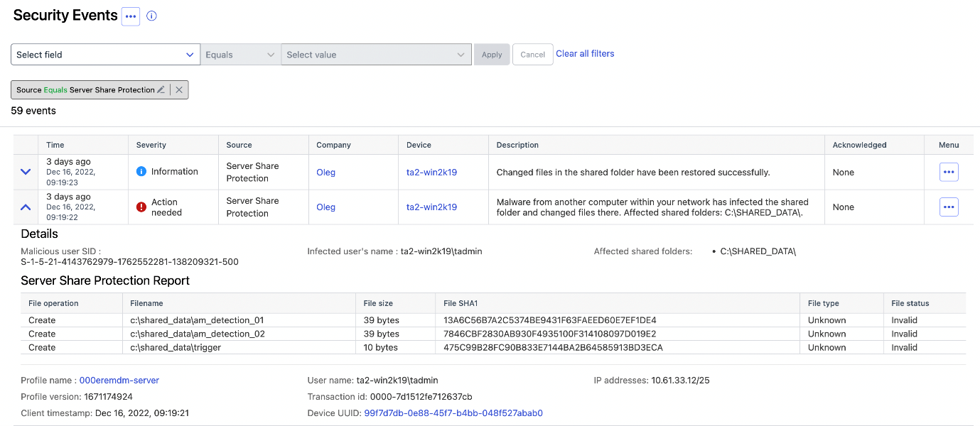Open Oleg company in Action needed row
980x426 pixels.
(326, 207)
